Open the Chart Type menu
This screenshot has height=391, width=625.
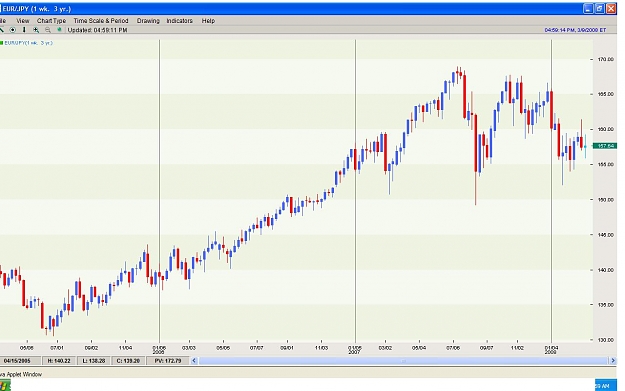[51, 21]
